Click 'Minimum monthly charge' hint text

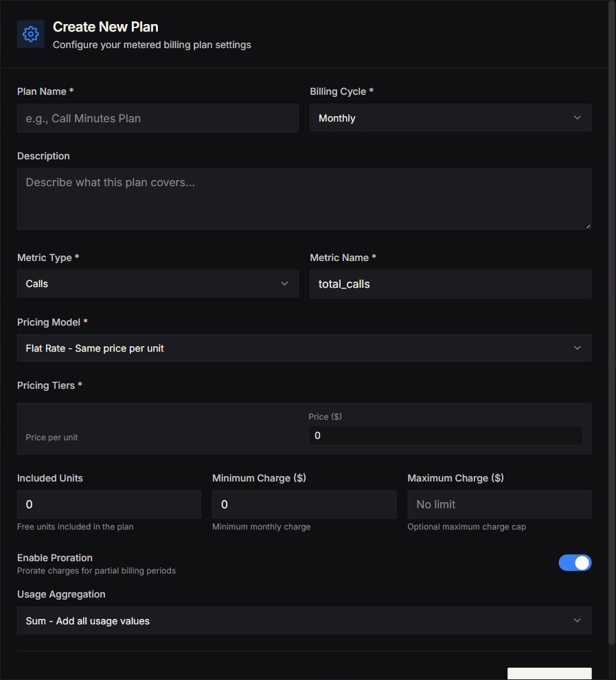[x=262, y=526]
